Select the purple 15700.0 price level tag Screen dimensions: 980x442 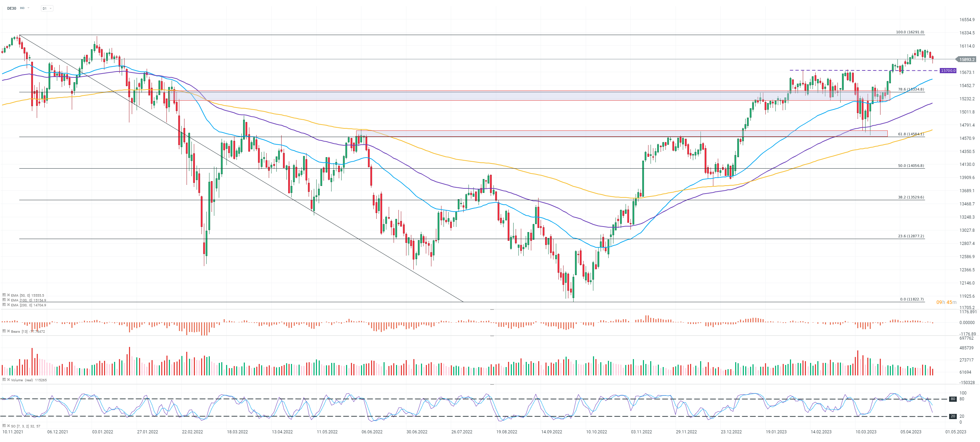pos(948,71)
